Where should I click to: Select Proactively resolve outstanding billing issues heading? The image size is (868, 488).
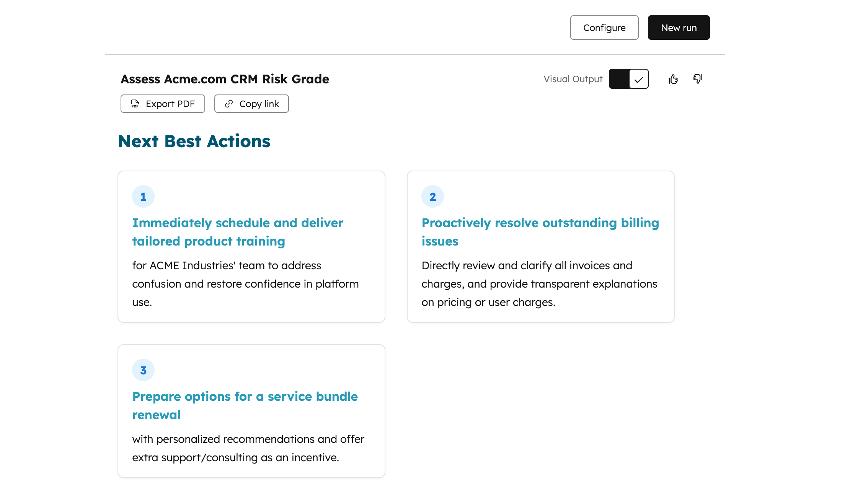click(540, 232)
